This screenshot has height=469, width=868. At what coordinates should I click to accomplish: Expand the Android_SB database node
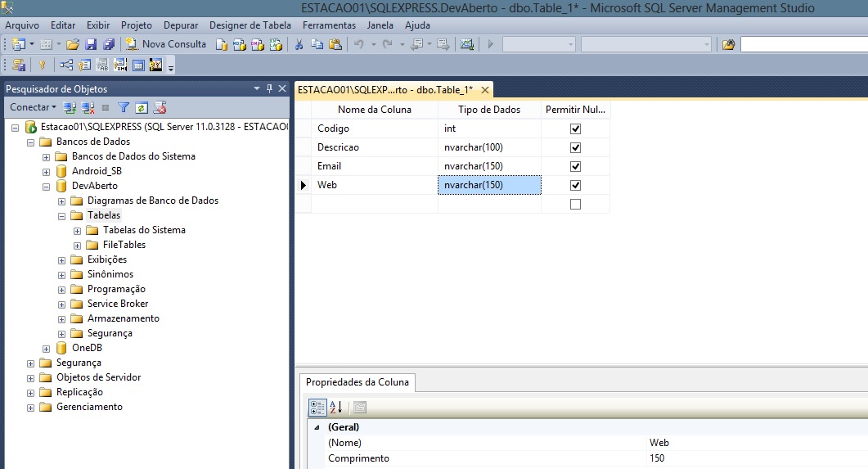click(47, 172)
